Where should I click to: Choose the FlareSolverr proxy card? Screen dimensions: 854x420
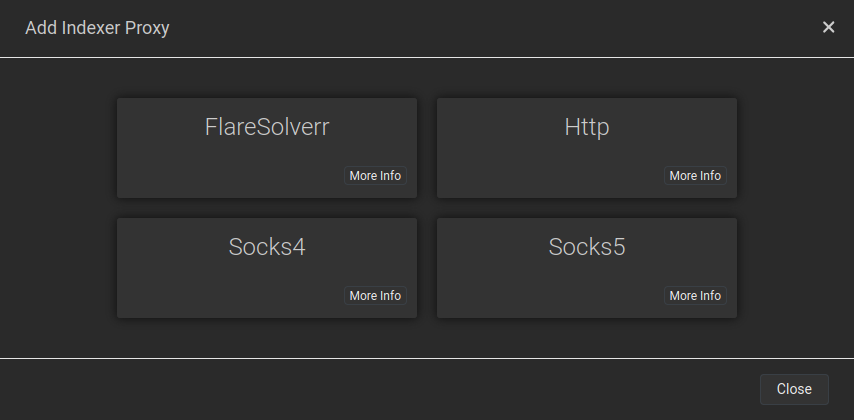point(267,148)
